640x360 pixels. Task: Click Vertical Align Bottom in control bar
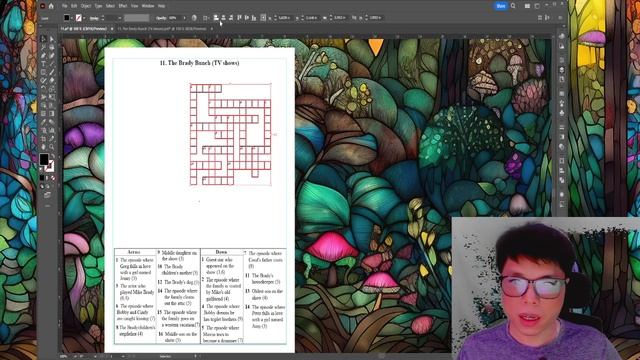coord(254,18)
